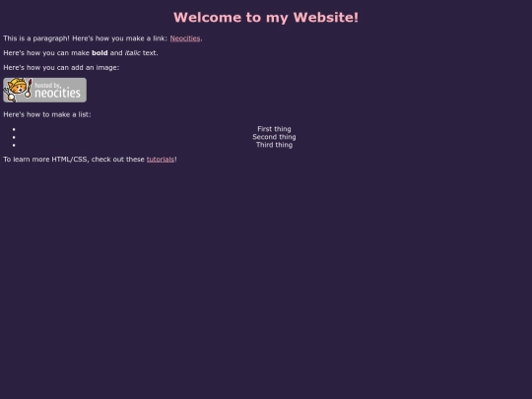Click "Here's how to make a list:" text
Screen dimensions: 532x399
(47, 114)
